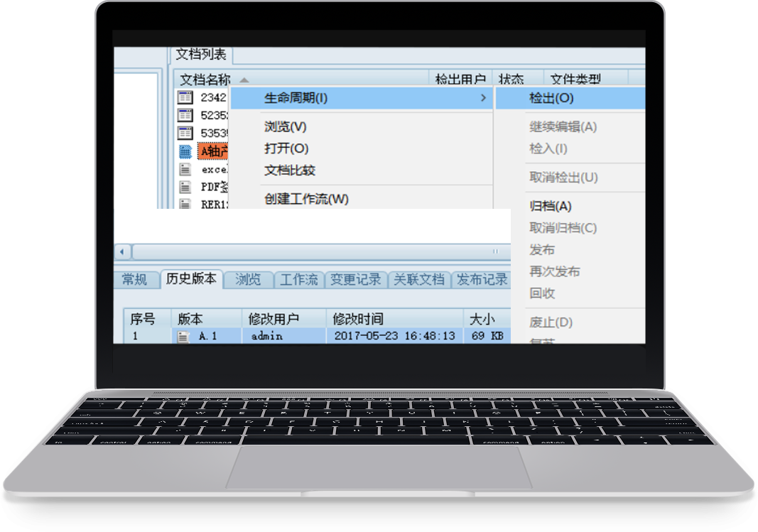The height and width of the screenshot is (532, 758).
Task: Choose 浏览(V) in the context menu
Action: [x=285, y=126]
